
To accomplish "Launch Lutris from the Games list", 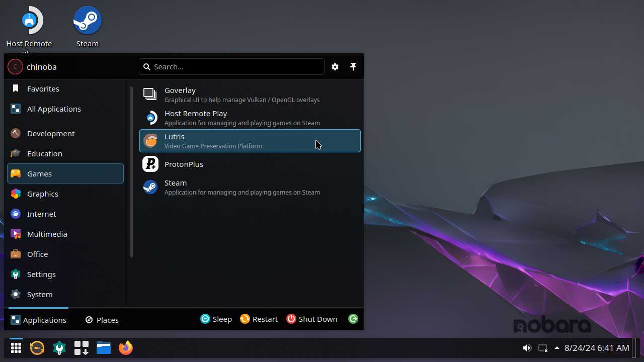I will (x=250, y=141).
